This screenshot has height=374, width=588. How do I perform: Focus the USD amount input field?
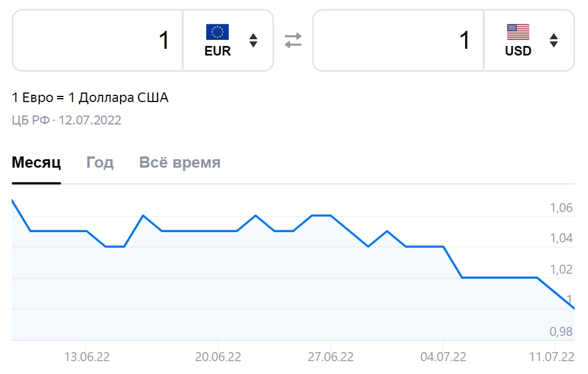(399, 40)
